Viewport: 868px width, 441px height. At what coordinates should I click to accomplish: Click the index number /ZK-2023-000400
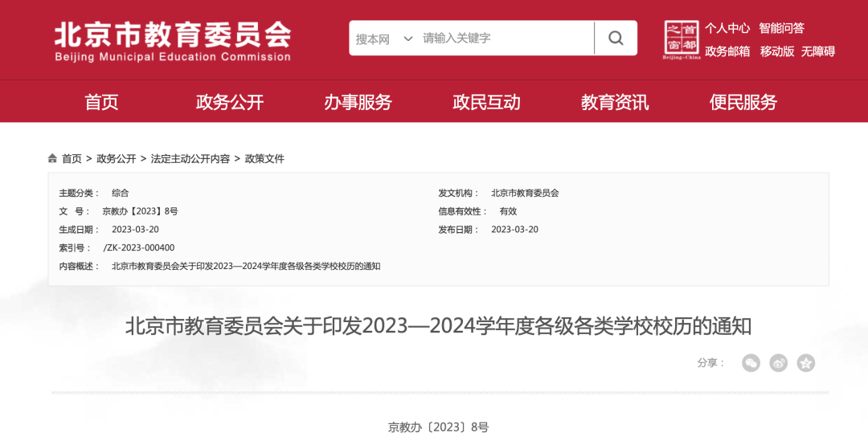[138, 248]
